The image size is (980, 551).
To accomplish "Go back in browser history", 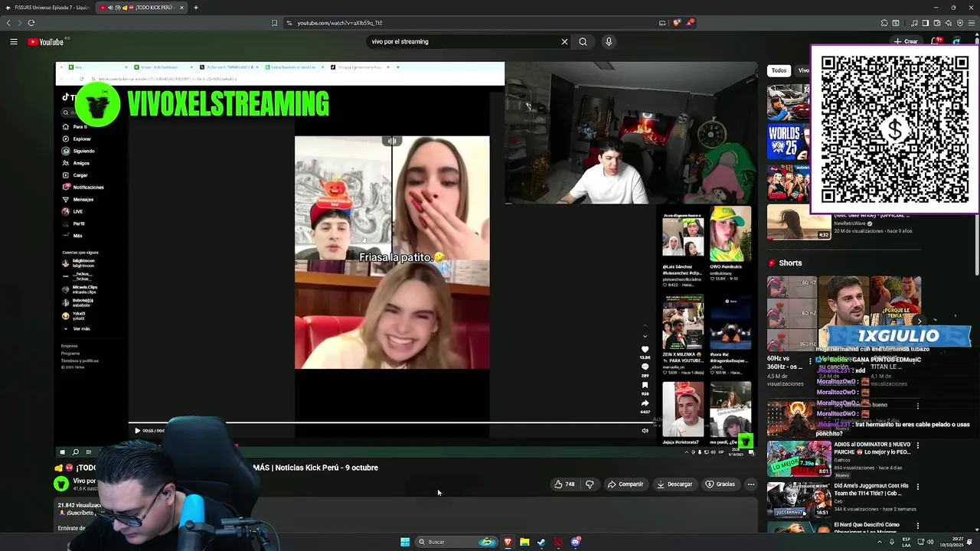I will coord(8,23).
